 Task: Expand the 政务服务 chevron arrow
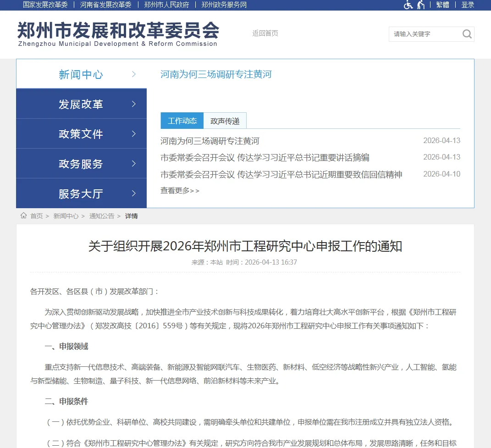[x=134, y=164]
